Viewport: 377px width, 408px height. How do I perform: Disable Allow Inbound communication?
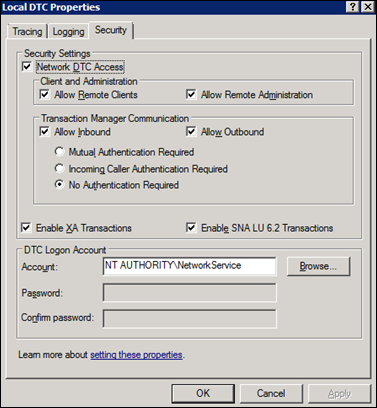click(44, 131)
